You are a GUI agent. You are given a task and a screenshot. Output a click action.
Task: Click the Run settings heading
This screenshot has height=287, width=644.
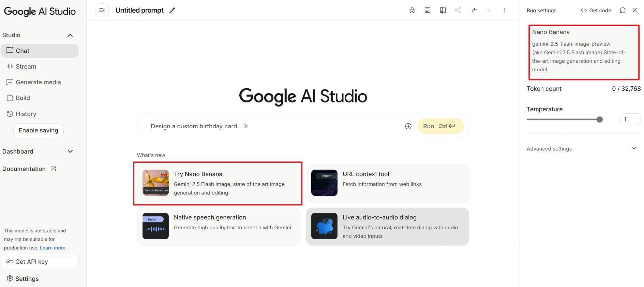541,11
